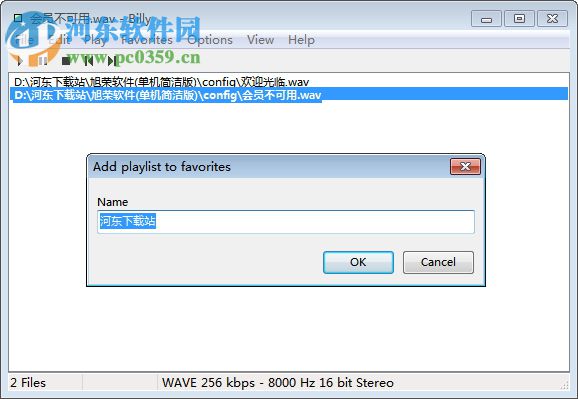Open the Options menu
This screenshot has width=578, height=399.
click(x=210, y=40)
